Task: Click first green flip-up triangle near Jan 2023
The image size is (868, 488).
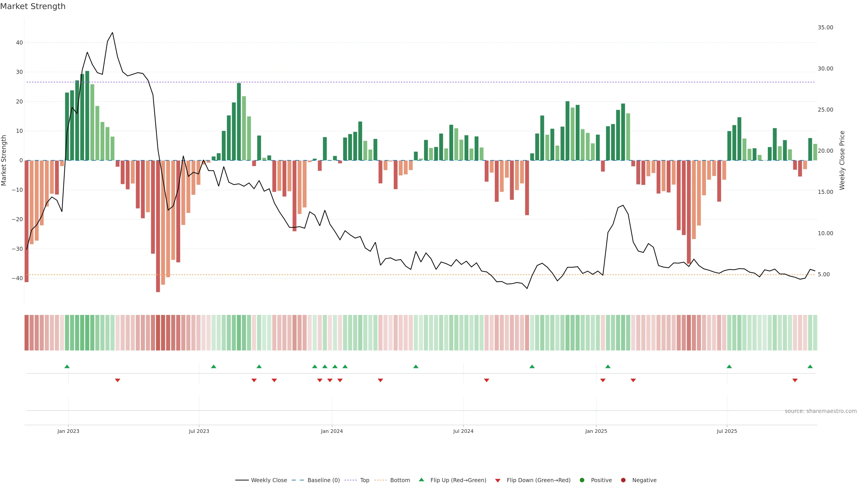Action: [67, 366]
